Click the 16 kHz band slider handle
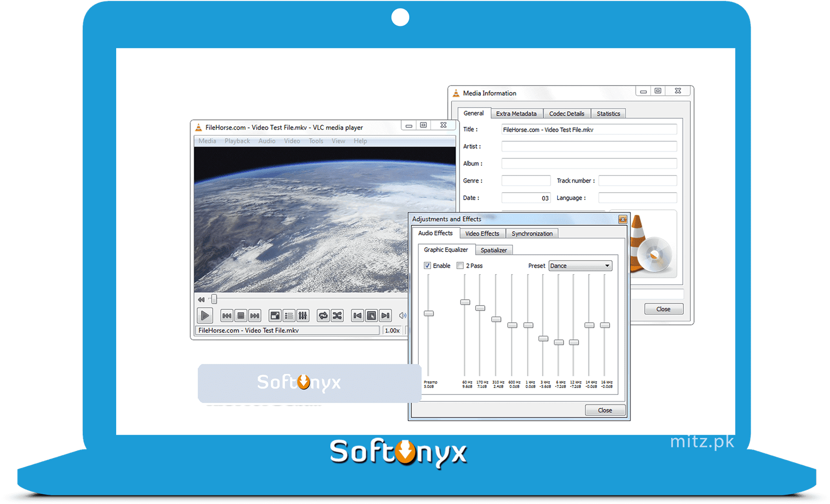 coord(605,325)
